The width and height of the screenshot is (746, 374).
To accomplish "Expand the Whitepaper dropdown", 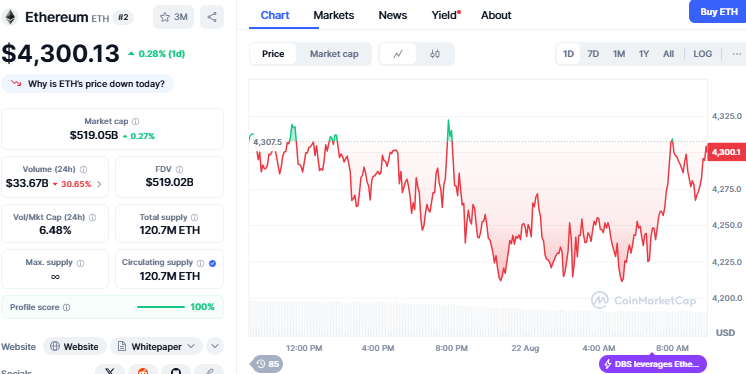I will [x=157, y=346].
